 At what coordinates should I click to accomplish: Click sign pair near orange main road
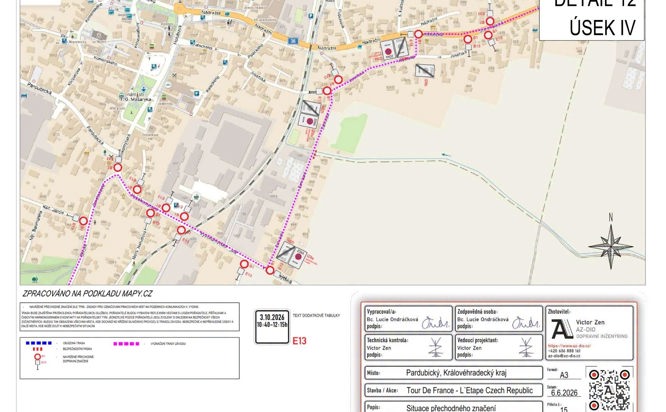pyautogui.click(x=395, y=49)
